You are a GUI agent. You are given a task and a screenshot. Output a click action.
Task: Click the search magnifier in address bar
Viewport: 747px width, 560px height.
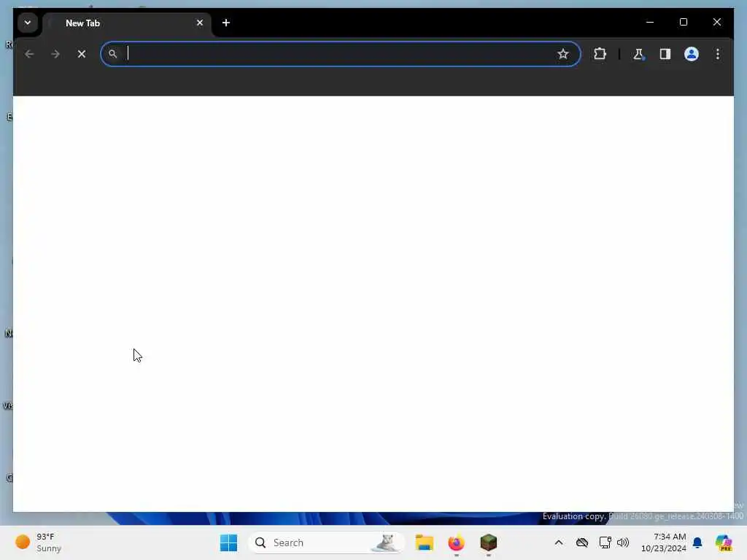point(112,54)
